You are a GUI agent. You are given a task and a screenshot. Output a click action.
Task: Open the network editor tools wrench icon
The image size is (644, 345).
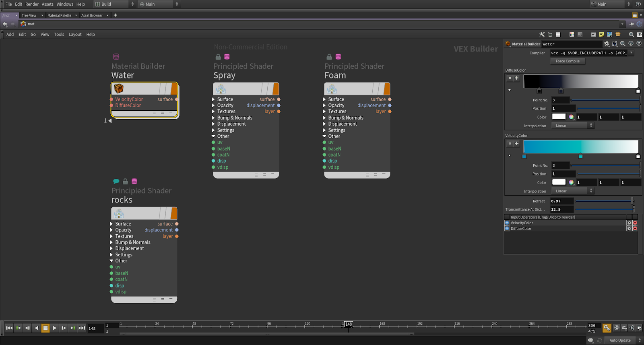(542, 35)
